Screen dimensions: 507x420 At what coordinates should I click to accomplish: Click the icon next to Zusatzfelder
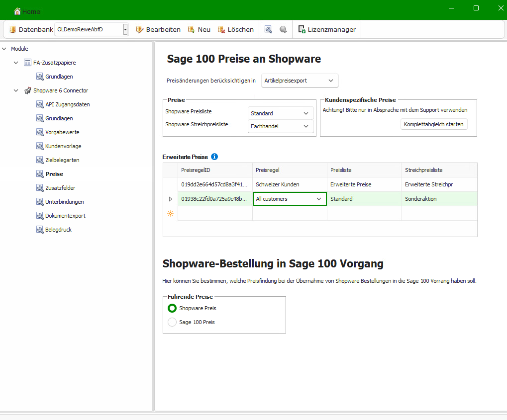point(40,188)
